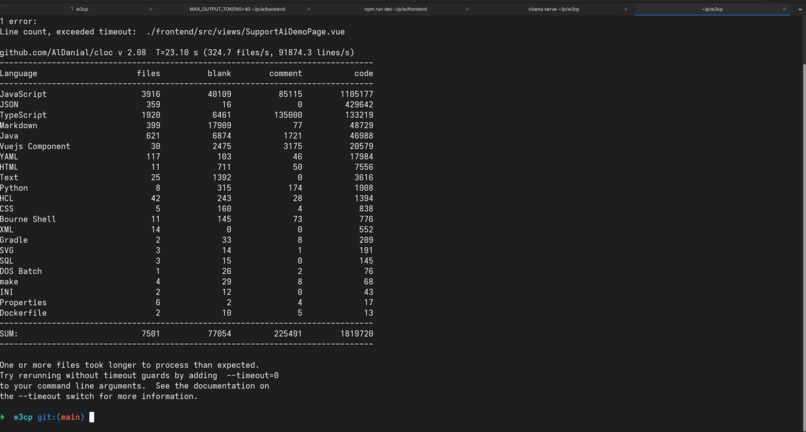The width and height of the screenshot is (806, 432).
Task: Click the 'SVG' language row label
Action: pos(7,250)
